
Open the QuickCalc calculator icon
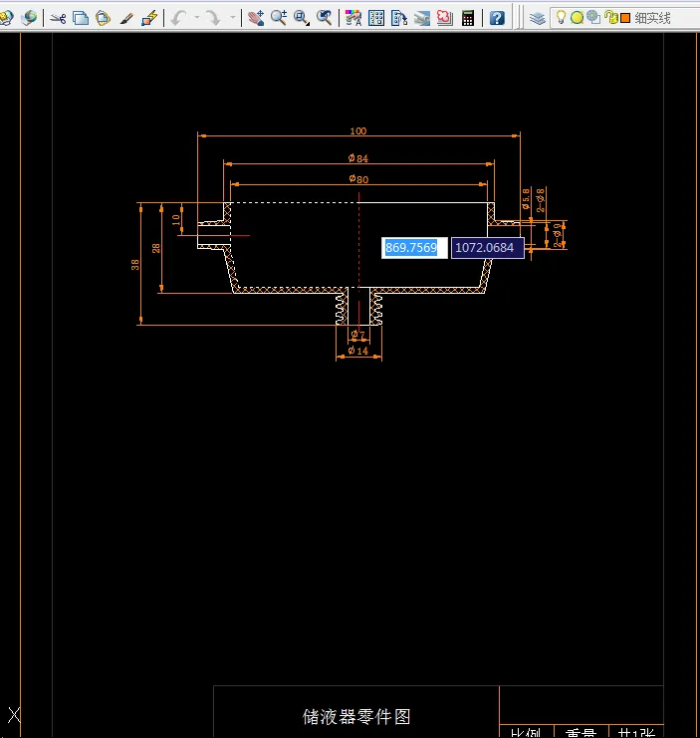[x=468, y=18]
